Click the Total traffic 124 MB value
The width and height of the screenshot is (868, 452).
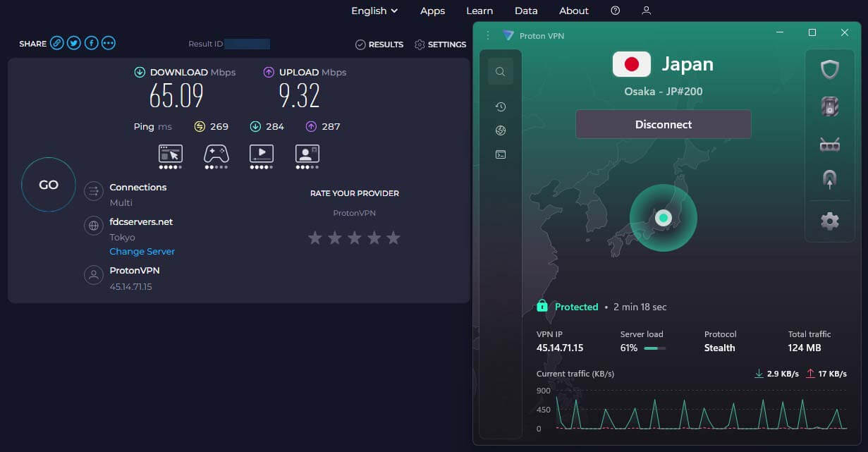(805, 348)
